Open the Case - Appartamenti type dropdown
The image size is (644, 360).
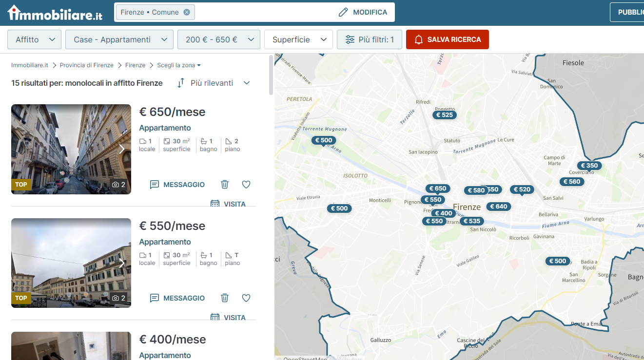coord(119,39)
